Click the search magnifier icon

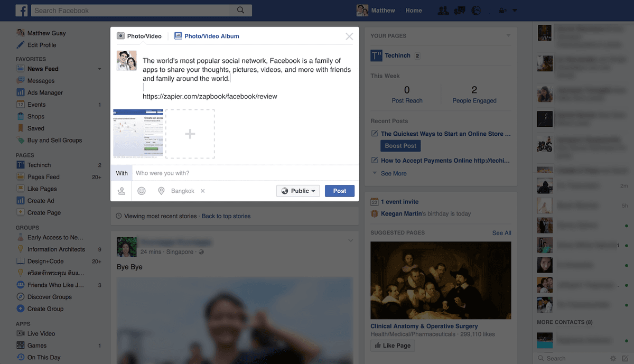(241, 10)
